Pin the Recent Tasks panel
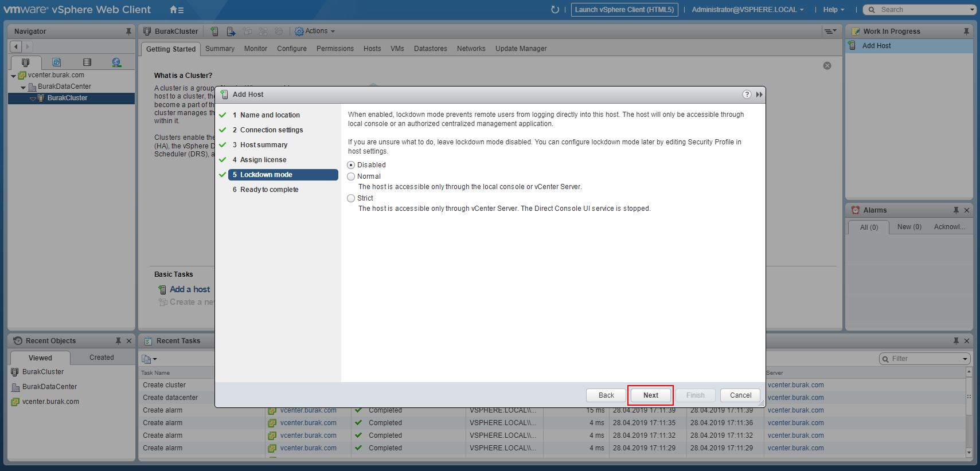The image size is (980, 471). pos(956,341)
